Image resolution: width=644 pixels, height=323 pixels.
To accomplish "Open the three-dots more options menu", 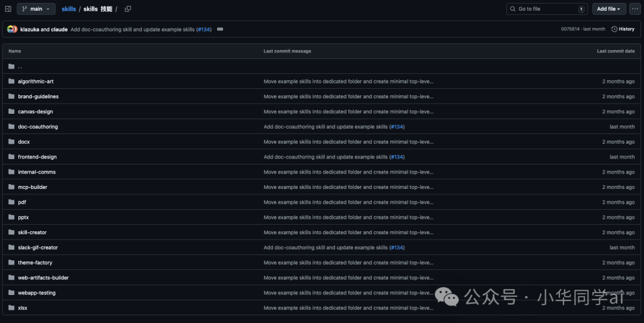I will point(634,9).
